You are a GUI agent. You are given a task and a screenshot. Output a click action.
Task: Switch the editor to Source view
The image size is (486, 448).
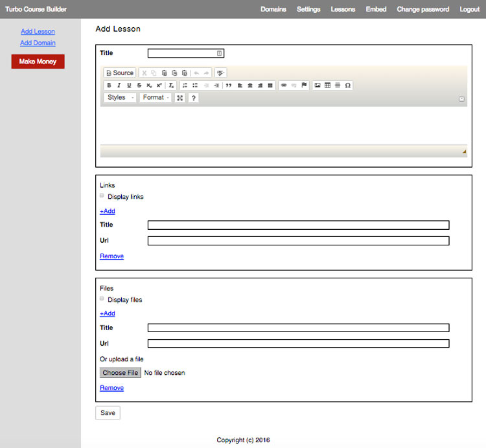[x=120, y=73]
